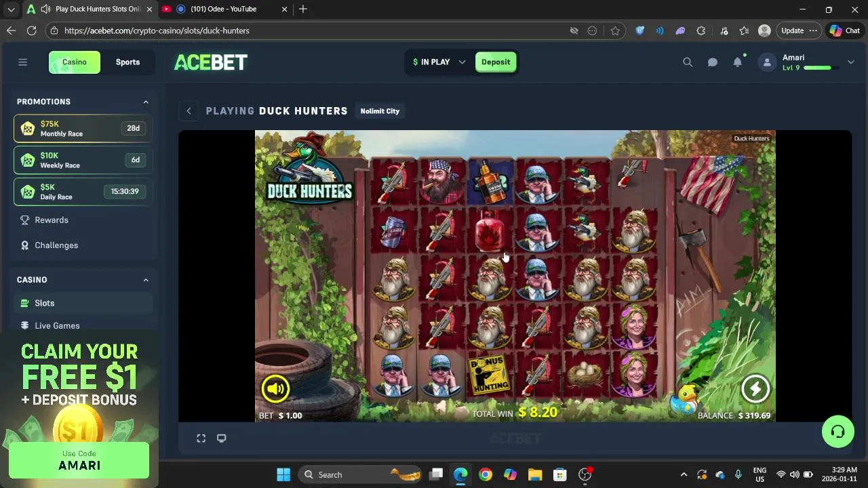Open Microsoft Store from taskbar
Screen dimensions: 868x488
pos(559,474)
